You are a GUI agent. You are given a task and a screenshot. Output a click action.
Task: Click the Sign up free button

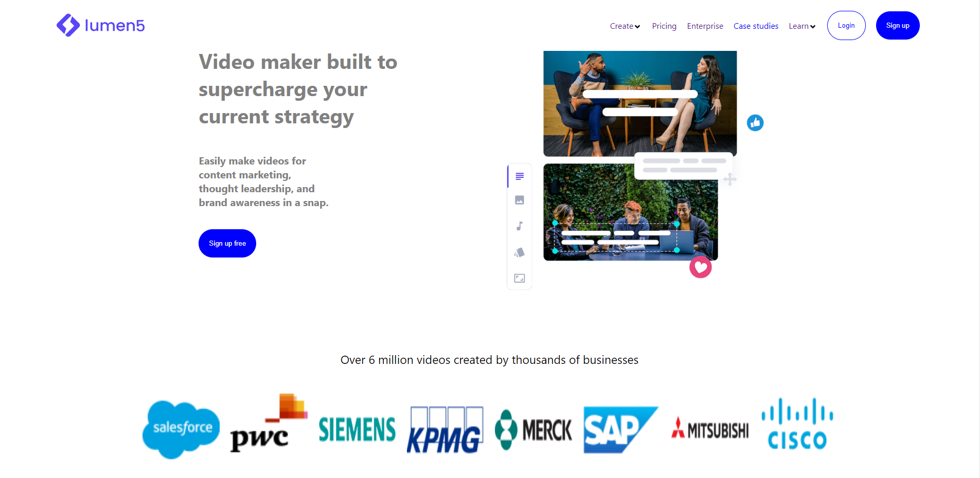pos(227,243)
